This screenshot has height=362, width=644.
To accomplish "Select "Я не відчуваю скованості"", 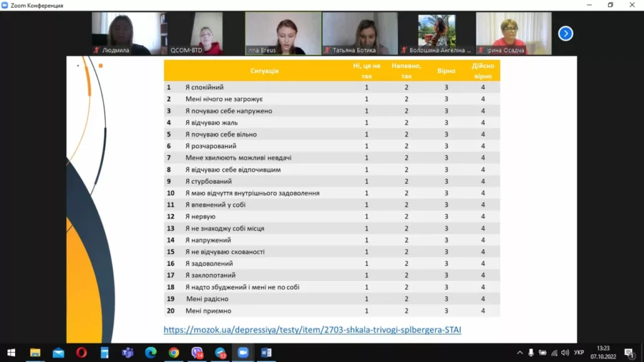I will click(332, 252).
